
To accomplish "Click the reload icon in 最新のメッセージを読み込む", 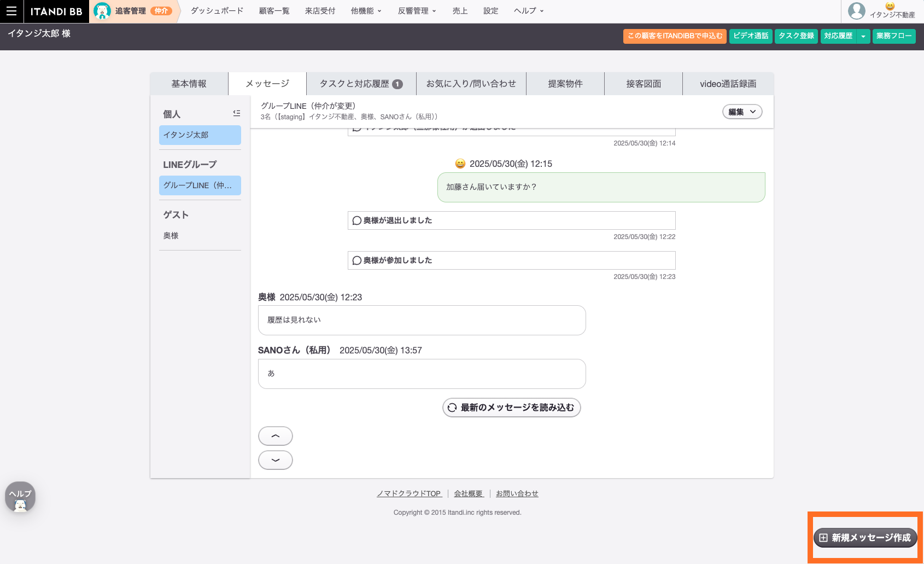I will [452, 408].
